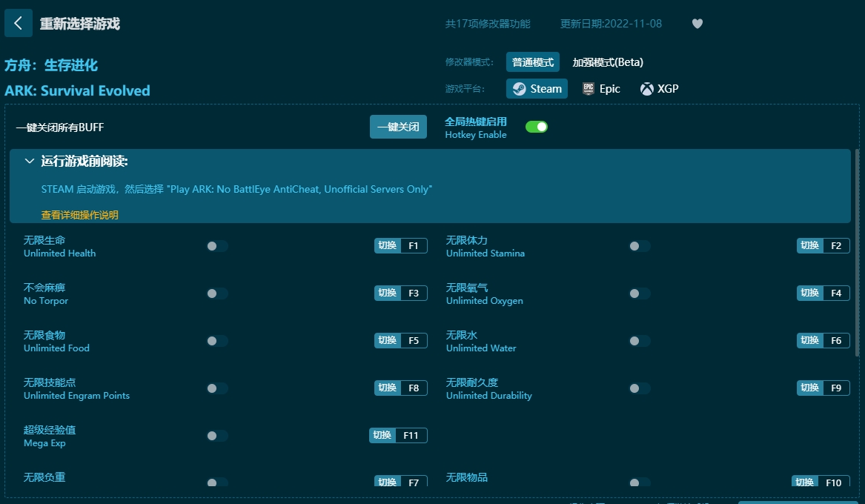Click the vertical scrollbar on the right
This screenshot has height=504, width=865.
point(857,253)
